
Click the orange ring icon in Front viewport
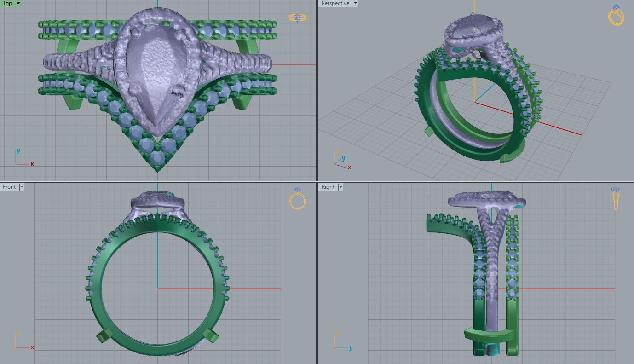point(298,198)
